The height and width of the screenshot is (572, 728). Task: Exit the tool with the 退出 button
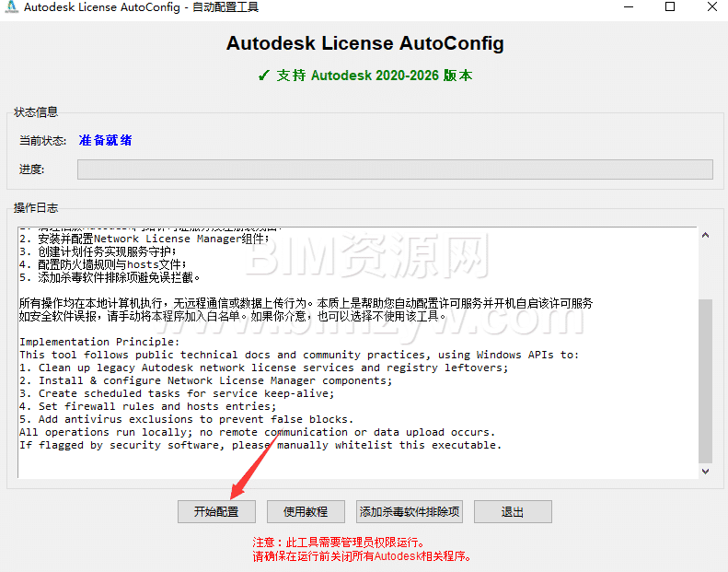512,512
